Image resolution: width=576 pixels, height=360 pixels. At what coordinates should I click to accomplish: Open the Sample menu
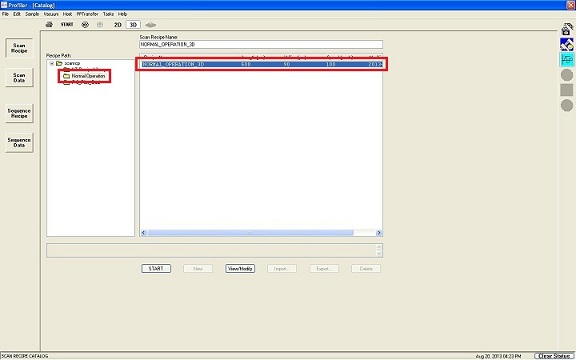[32, 14]
